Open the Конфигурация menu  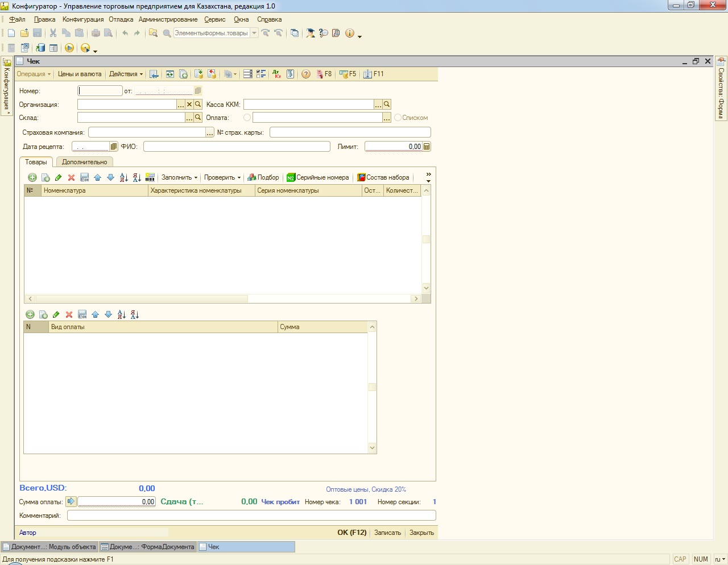coord(83,19)
